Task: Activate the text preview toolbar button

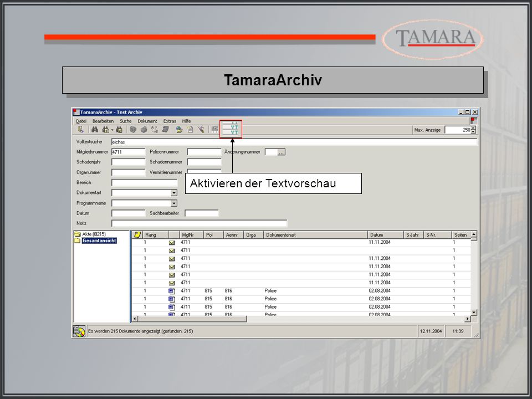Action: point(231,129)
